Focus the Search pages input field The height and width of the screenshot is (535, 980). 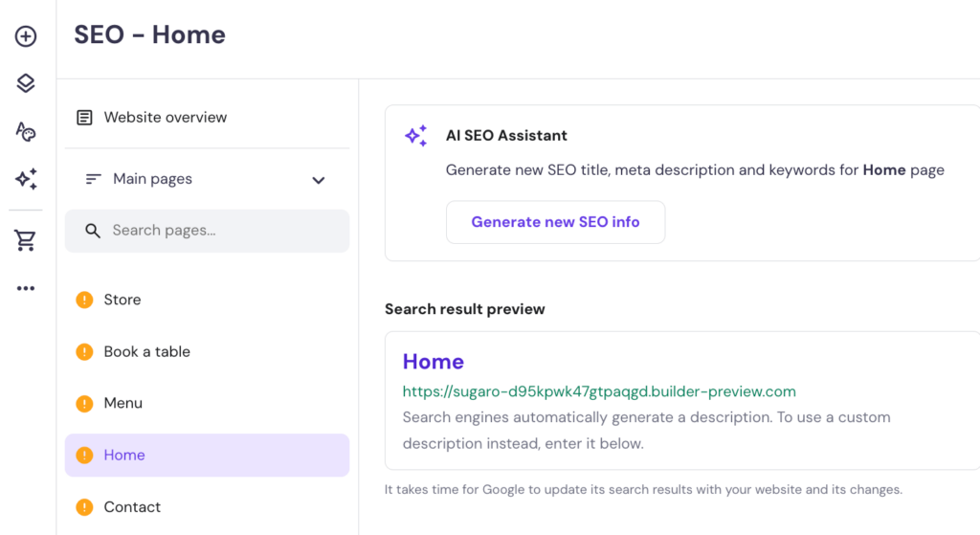(x=220, y=231)
